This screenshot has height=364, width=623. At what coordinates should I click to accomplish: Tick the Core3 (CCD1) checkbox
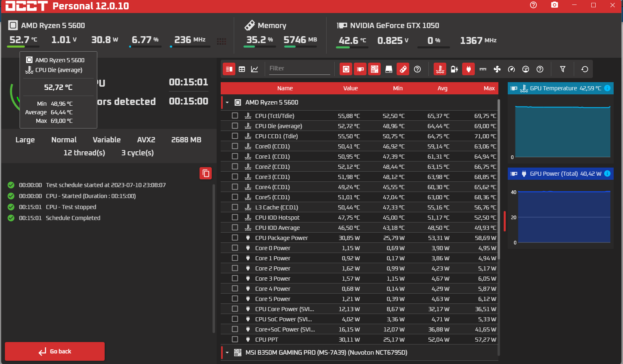tap(235, 177)
